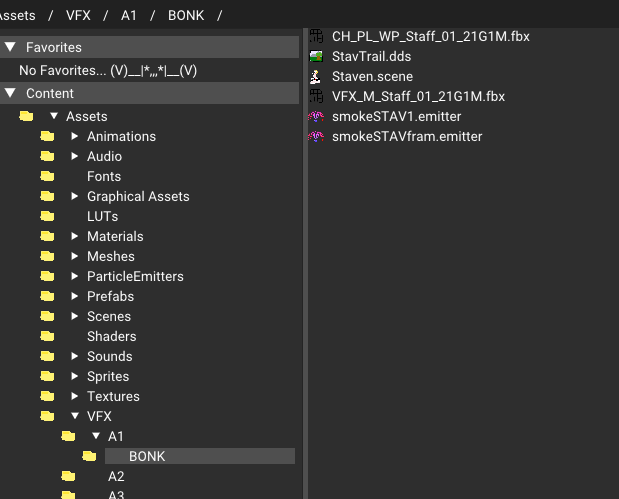
Task: Click the folder icon next to ParticleEmitters
Action: pos(47,276)
